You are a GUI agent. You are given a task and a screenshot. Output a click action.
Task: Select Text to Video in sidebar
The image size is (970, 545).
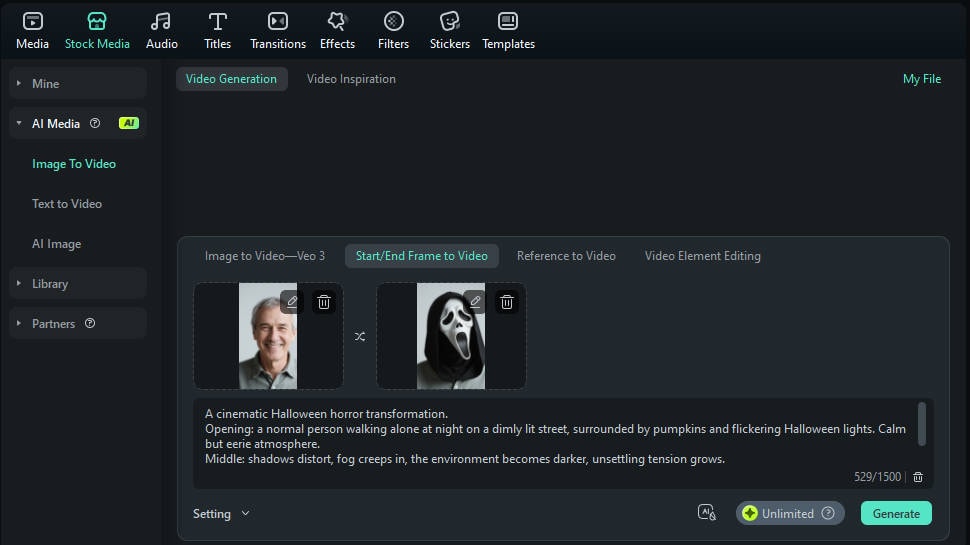[x=67, y=204]
